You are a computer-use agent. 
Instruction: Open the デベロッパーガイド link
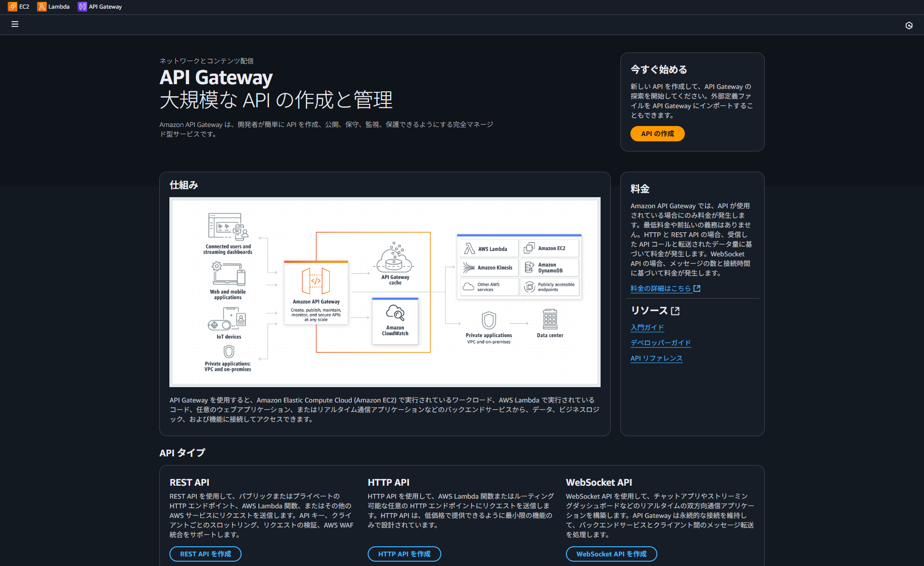click(660, 343)
